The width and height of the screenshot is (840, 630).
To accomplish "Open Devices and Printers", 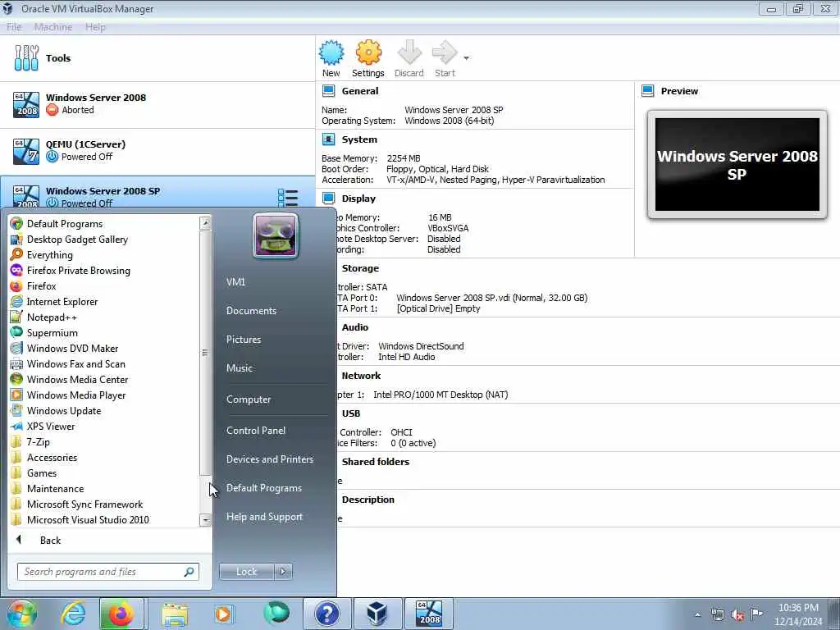I will (269, 459).
